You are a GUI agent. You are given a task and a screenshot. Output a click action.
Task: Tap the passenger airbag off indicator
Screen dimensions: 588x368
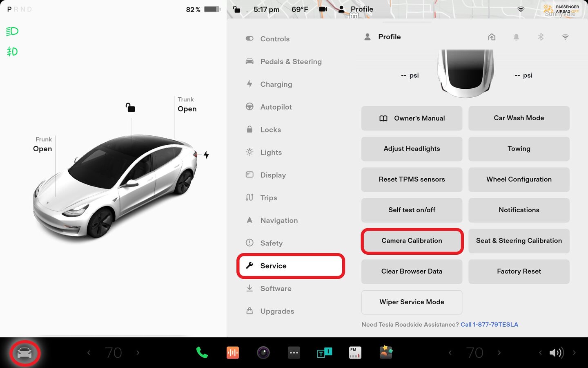(x=562, y=9)
